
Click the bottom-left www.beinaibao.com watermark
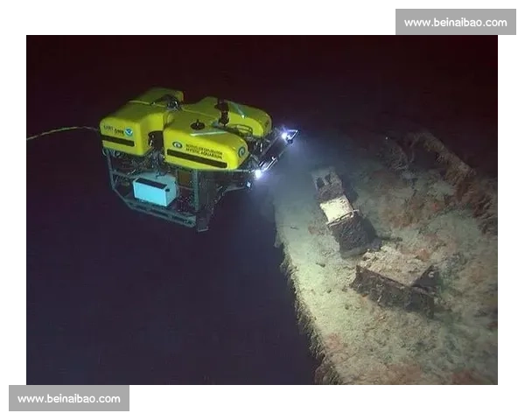(69, 399)
